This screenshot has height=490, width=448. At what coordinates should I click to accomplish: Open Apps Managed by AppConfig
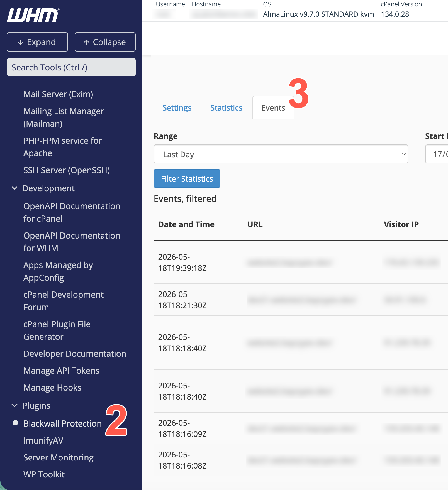58,271
